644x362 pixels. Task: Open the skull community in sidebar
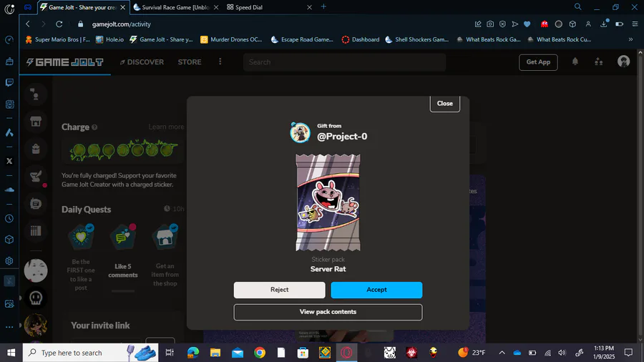pyautogui.click(x=36, y=298)
